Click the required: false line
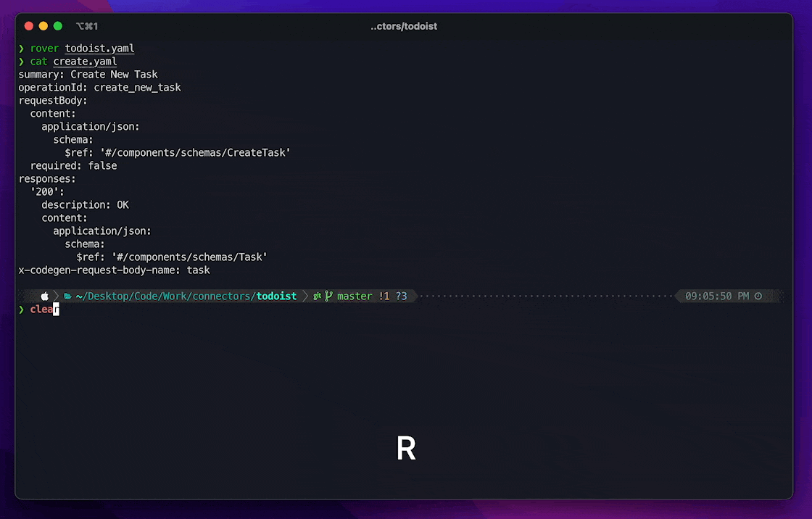The height and width of the screenshot is (519, 812). click(73, 166)
